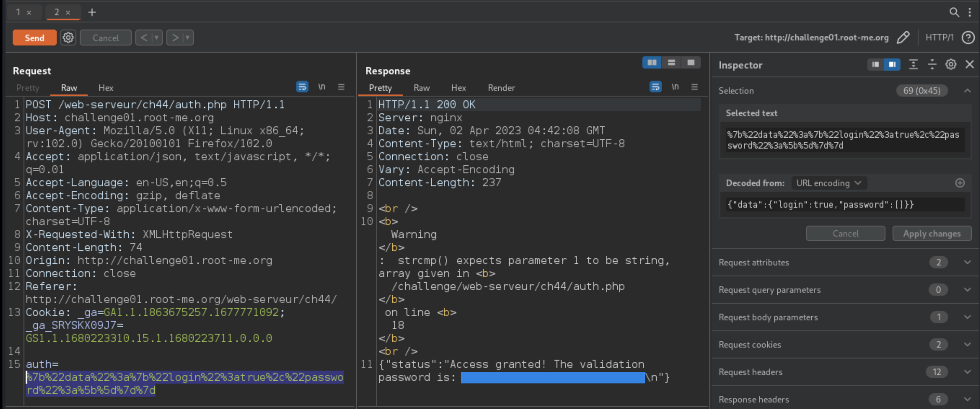Select Response Hex view tab
980x409 pixels.
tap(458, 88)
